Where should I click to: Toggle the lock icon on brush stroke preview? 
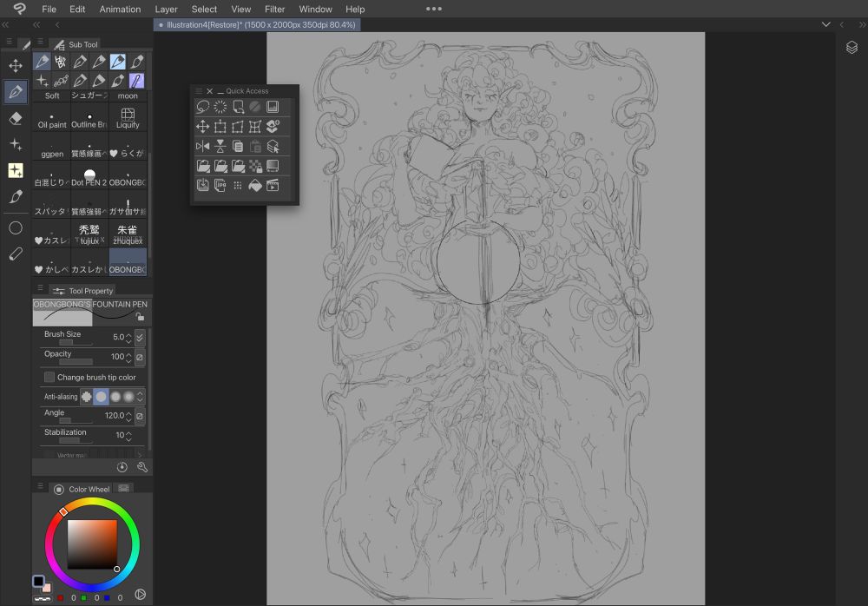140,317
